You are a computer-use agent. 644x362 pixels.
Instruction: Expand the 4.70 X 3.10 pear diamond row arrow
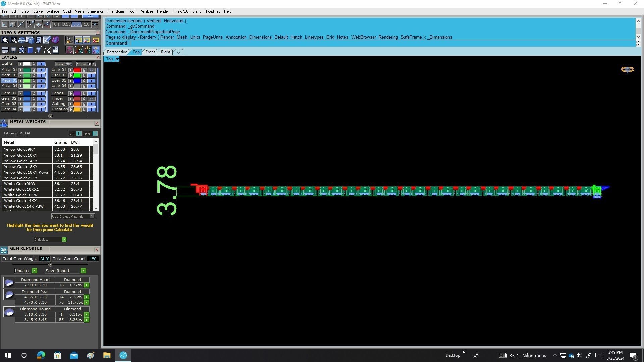click(x=87, y=303)
